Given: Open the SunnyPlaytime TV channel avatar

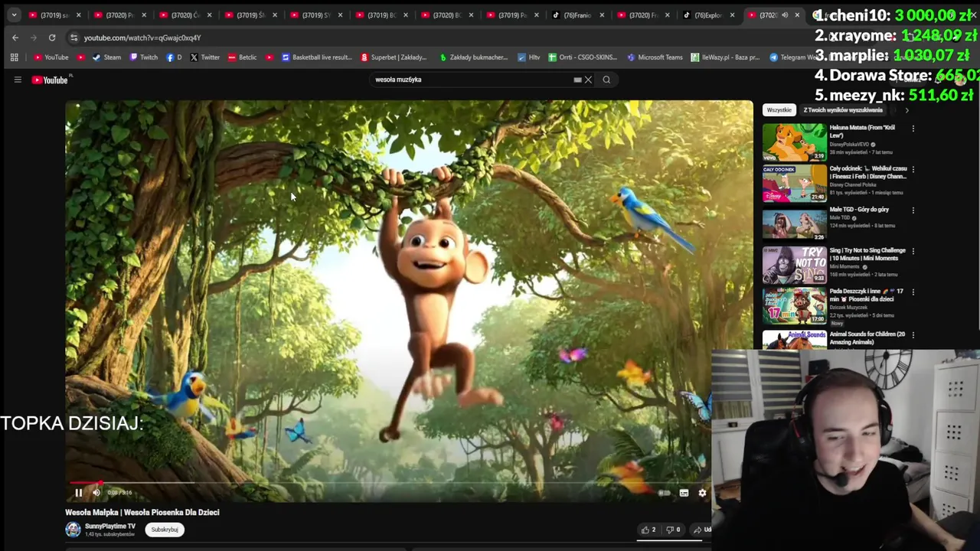Looking at the screenshot, I should tap(73, 530).
